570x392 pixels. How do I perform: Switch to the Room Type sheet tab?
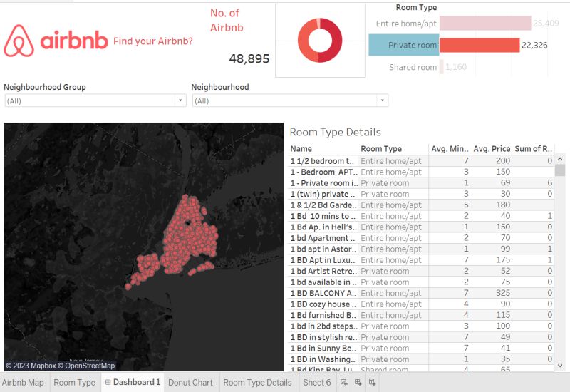tap(75, 383)
